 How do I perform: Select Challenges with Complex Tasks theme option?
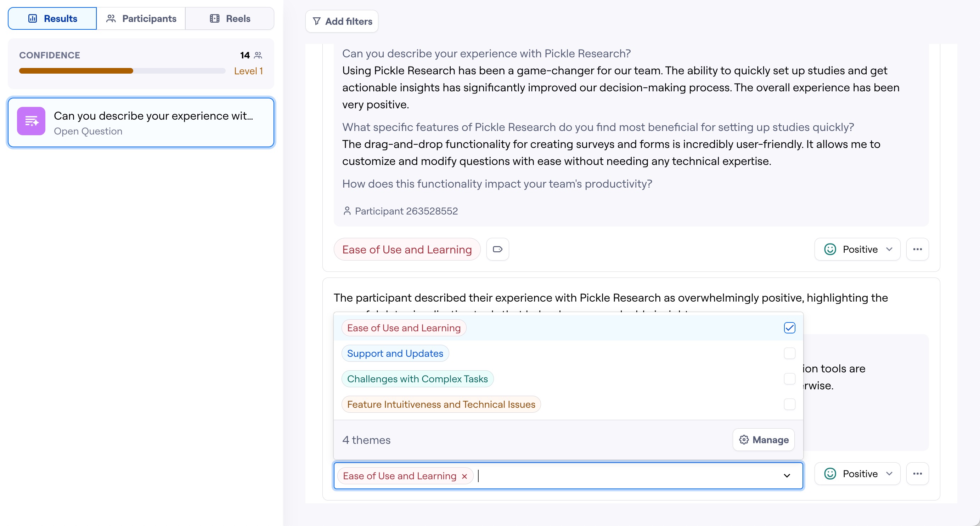click(568, 379)
